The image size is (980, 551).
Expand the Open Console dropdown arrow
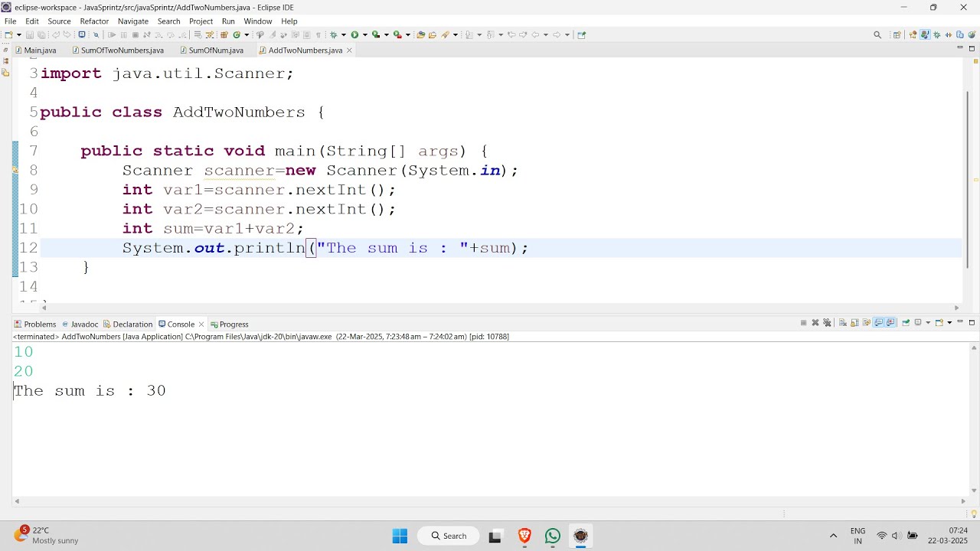(x=949, y=323)
